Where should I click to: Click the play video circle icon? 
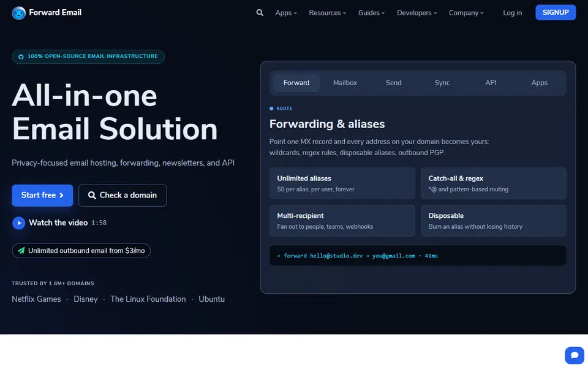tap(19, 223)
